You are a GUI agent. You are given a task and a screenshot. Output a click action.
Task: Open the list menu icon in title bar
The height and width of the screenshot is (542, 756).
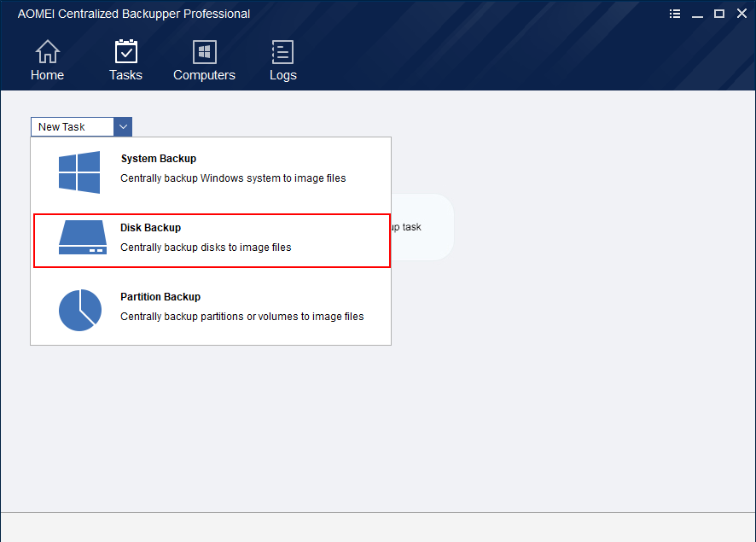click(x=675, y=14)
